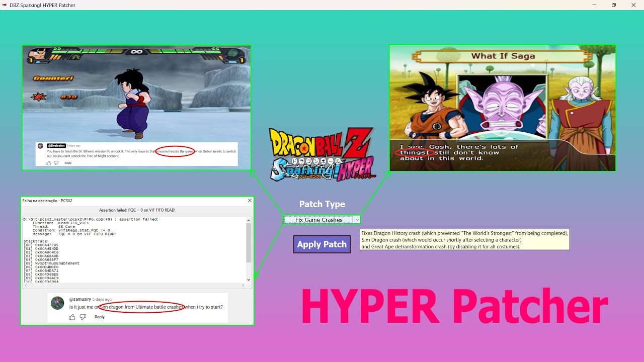The image size is (644, 362).
Task: Minimize the HYPER Patcher window
Action: pos(594,5)
